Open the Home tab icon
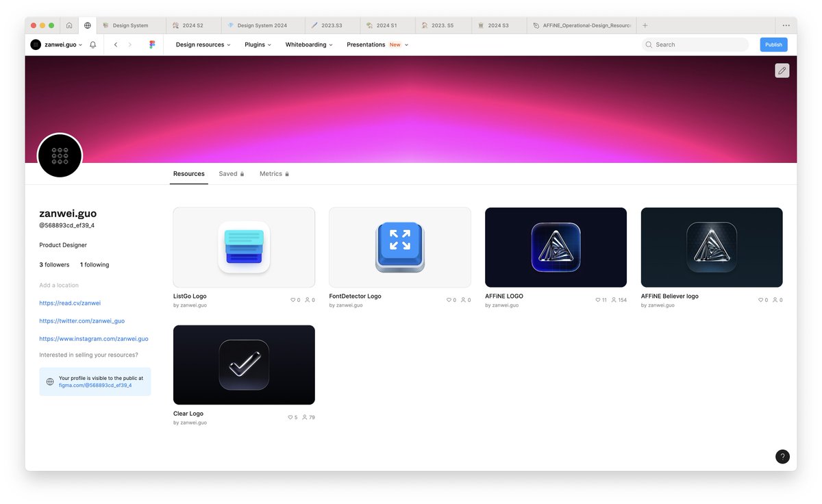 (x=69, y=25)
